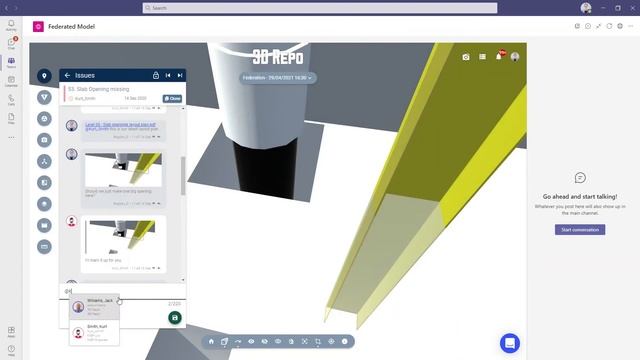Take a viewer screenshot with camera icon
The image size is (640, 360).
[x=466, y=57]
